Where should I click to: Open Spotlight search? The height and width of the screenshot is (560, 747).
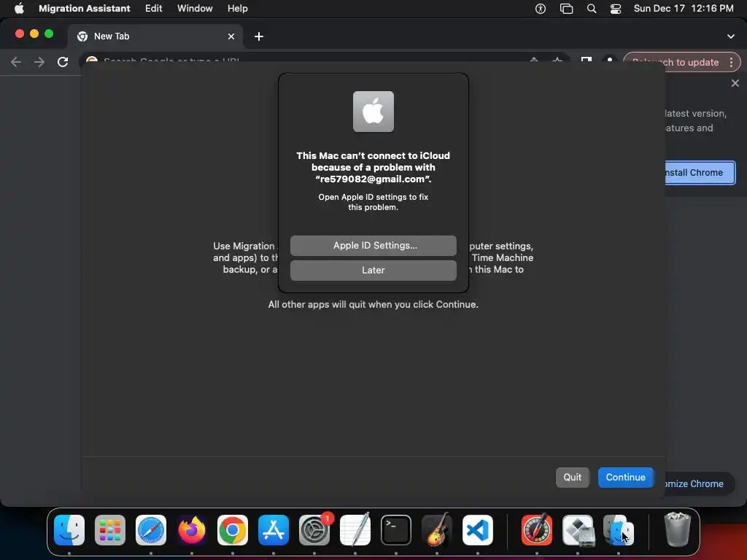(591, 8)
